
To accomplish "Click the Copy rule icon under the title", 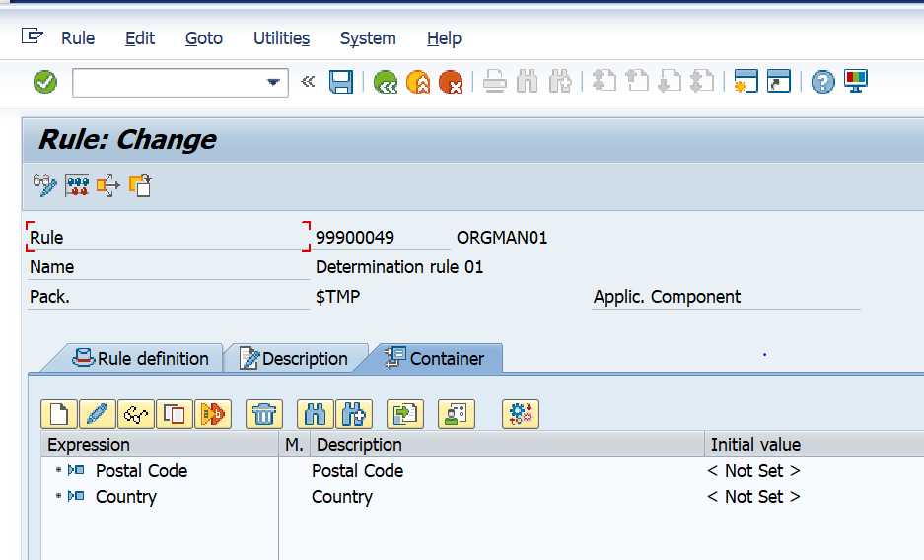I will [140, 185].
